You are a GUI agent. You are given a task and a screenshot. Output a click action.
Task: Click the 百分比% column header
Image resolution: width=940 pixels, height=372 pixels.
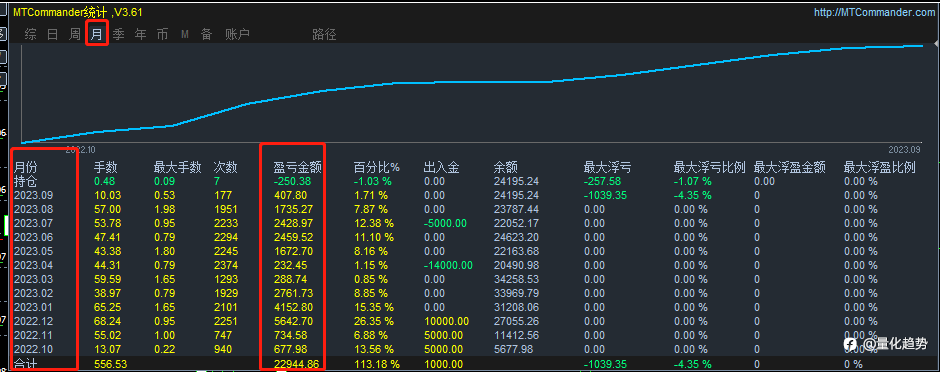point(376,168)
